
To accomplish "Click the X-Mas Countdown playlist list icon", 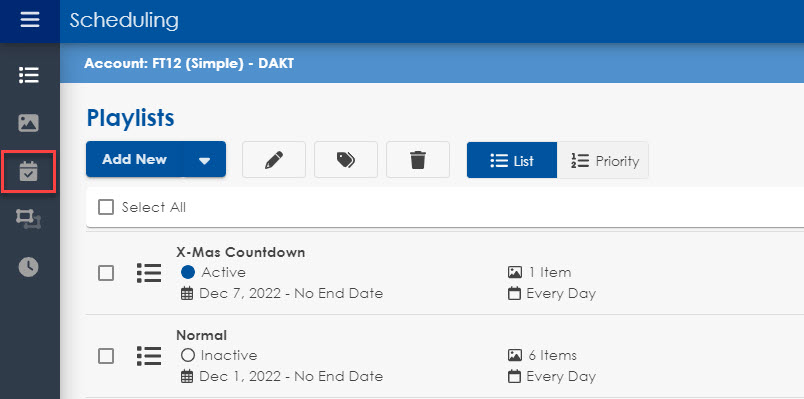I will 149,273.
